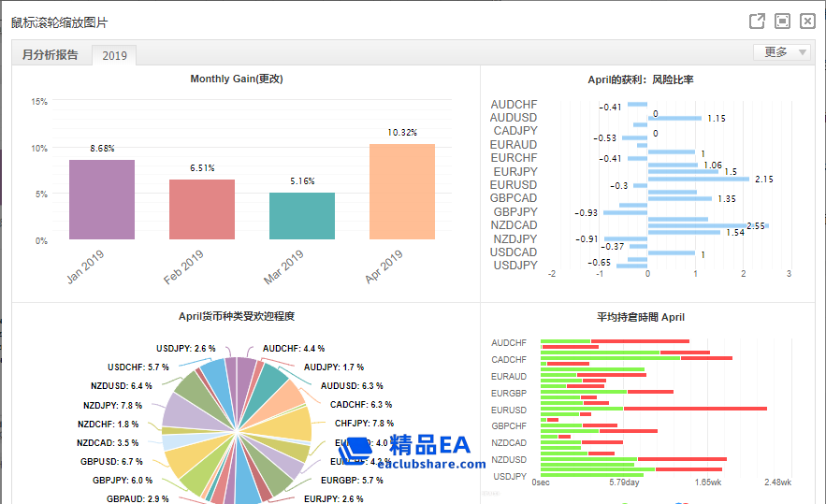
Task: Click the 5.79day axis label
Action: (x=624, y=482)
